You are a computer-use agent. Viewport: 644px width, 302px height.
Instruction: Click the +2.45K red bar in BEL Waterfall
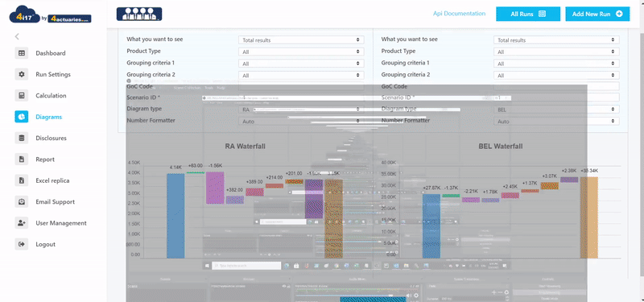coord(510,196)
